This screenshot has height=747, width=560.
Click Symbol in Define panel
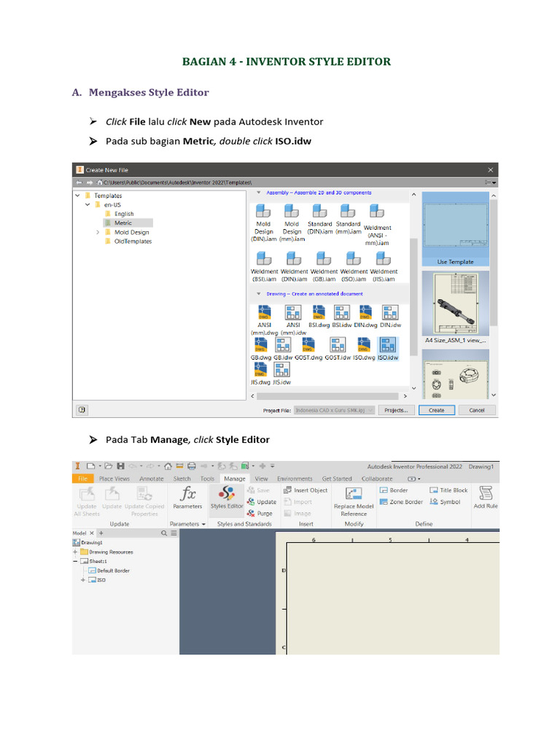[x=446, y=502]
